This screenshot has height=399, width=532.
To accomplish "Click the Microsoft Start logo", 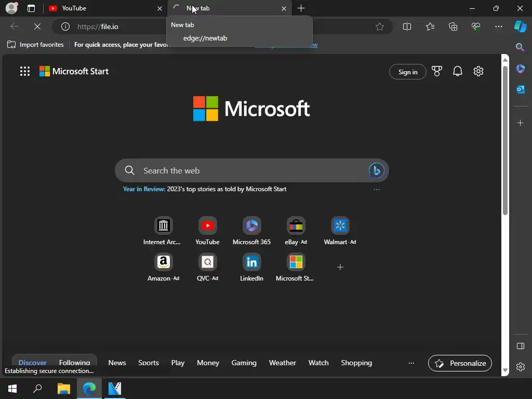I will pyautogui.click(x=74, y=71).
